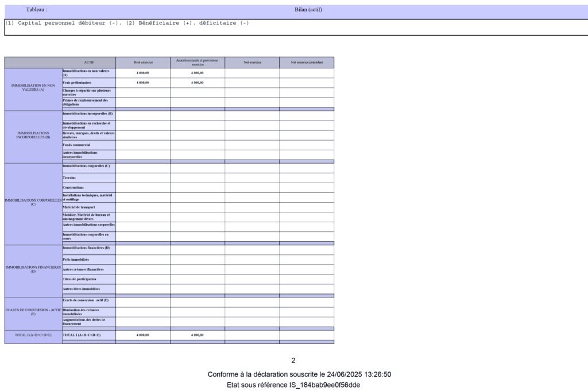Click the "IMMOBILISATIONS FINANCIERES (D)" section cell
588x391 pixels.
pyautogui.click(x=33, y=269)
